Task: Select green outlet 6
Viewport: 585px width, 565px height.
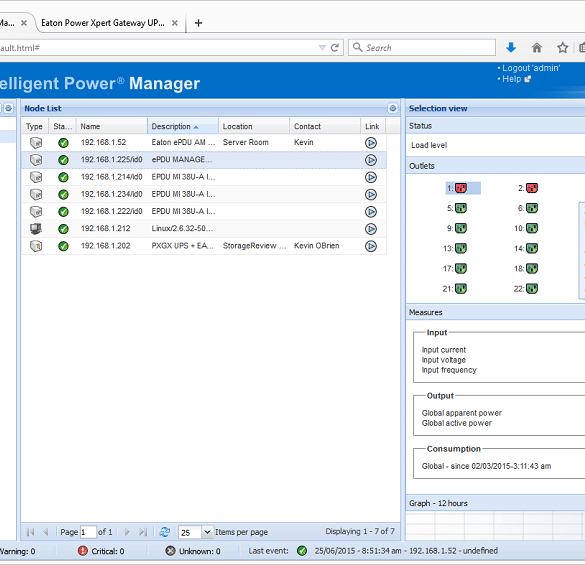Action: pyautogui.click(x=532, y=208)
